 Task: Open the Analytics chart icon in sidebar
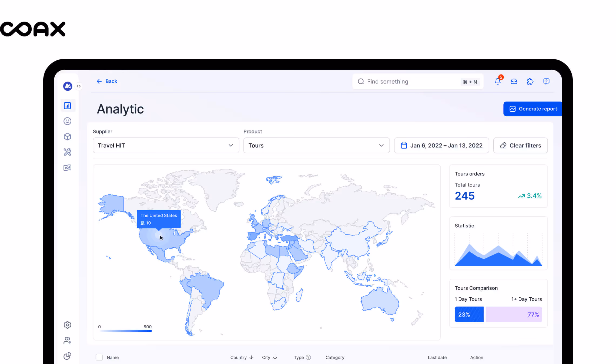pyautogui.click(x=67, y=106)
